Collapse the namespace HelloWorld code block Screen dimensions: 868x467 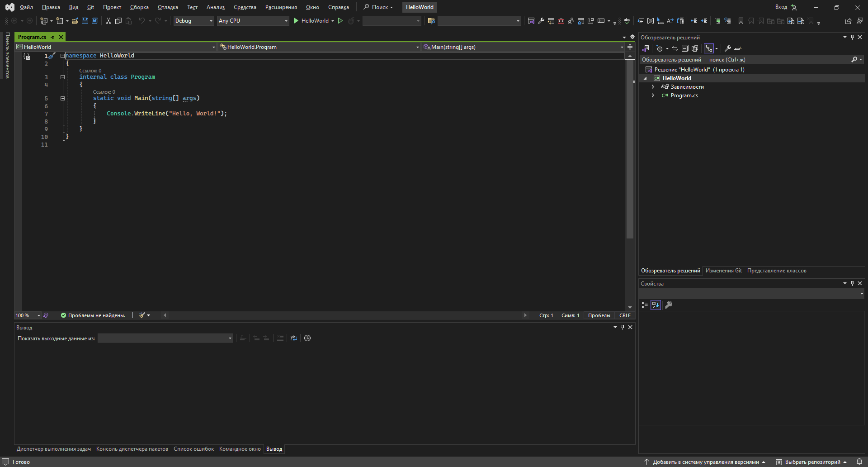62,56
